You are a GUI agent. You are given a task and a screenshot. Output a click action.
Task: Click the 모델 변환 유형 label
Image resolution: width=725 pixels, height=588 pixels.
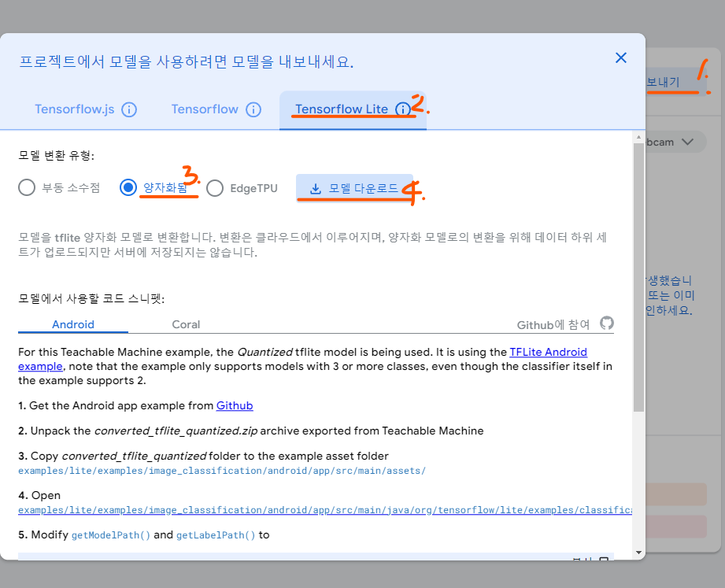[x=56, y=155]
